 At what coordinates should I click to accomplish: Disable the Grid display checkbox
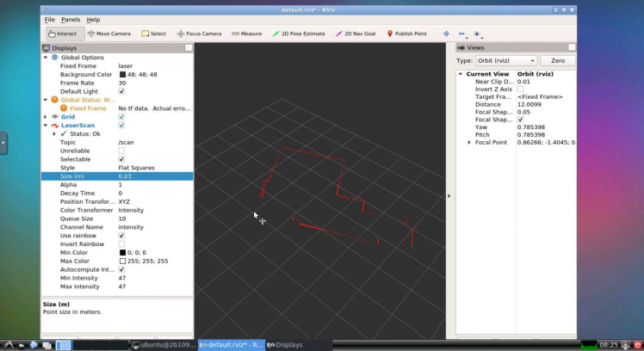(121, 117)
